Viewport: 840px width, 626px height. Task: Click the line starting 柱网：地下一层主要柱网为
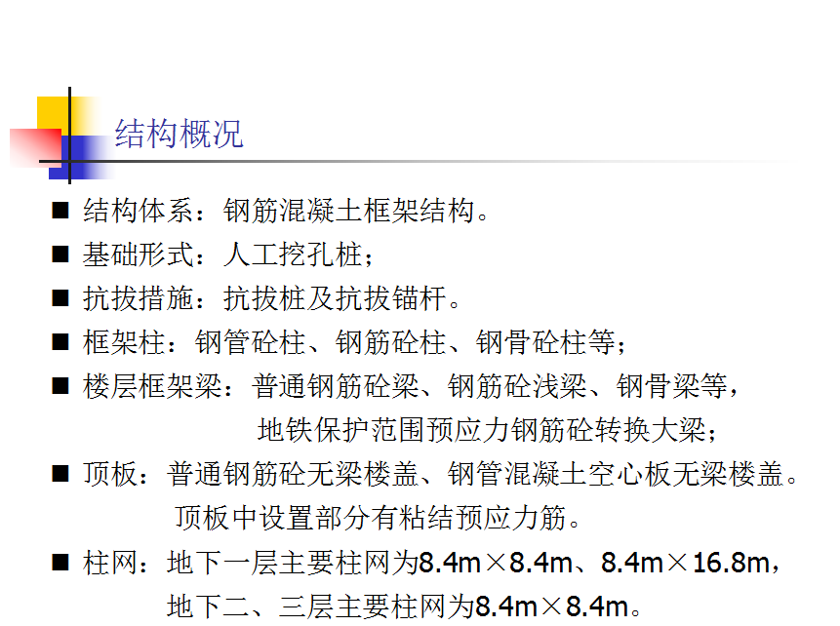[431, 563]
